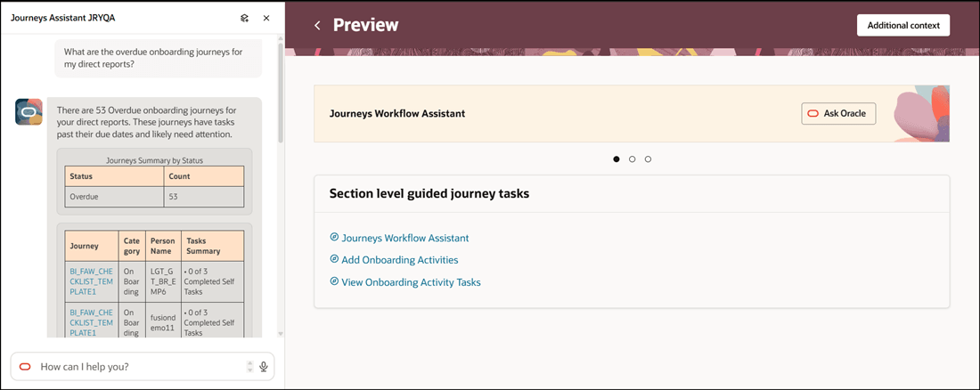Click the user question message bubble

[158, 58]
